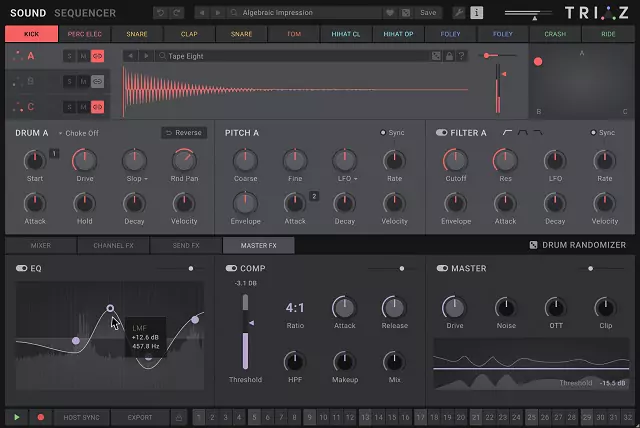Screen dimensions: 640x428
Task: Click the Save button
Action: pyautogui.click(x=428, y=13)
